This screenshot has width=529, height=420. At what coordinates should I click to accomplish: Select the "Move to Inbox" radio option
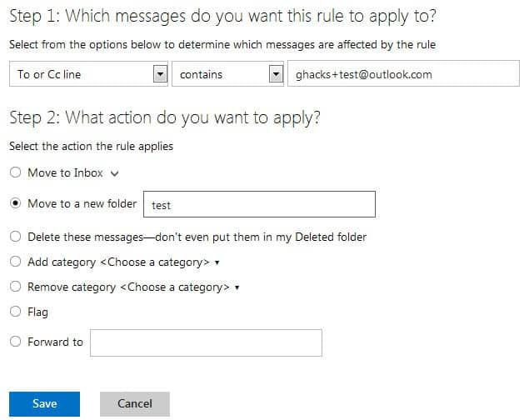click(x=15, y=172)
